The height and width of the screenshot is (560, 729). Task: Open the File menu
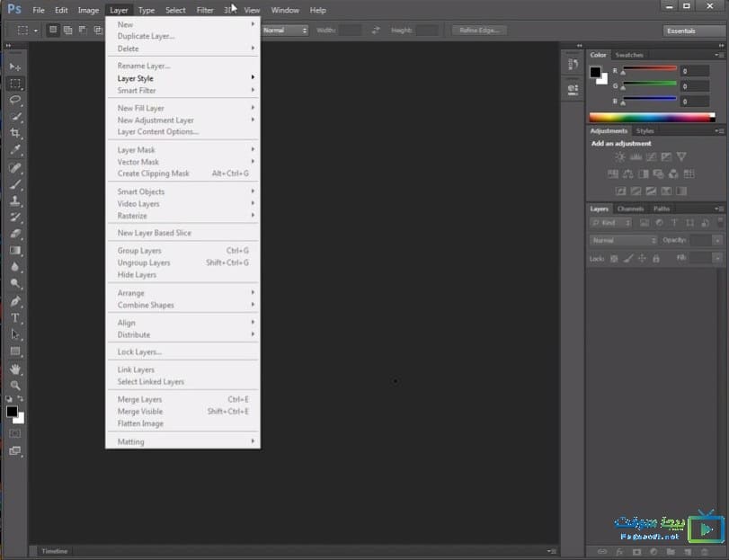click(39, 10)
